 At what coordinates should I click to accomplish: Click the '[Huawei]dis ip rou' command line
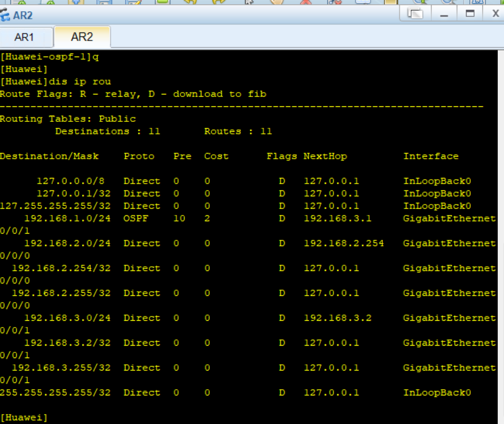click(x=55, y=81)
